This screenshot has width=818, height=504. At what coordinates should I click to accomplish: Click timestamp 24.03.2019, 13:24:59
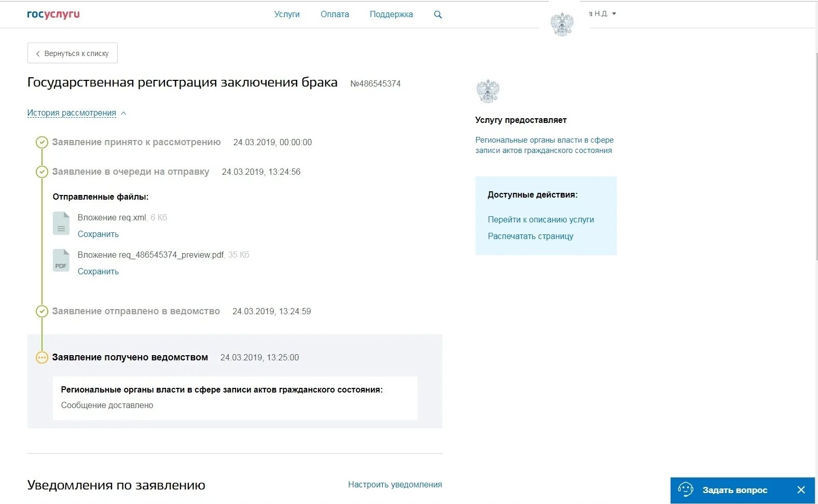coord(272,312)
